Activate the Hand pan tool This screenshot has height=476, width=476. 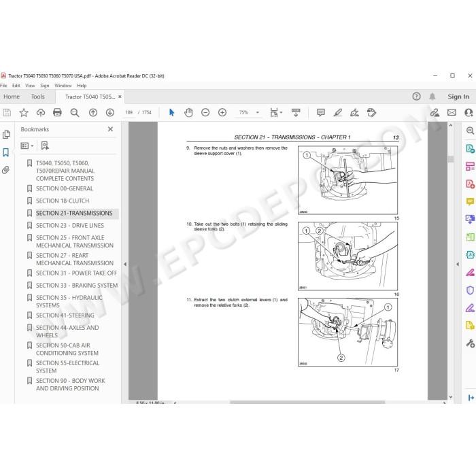pos(188,113)
